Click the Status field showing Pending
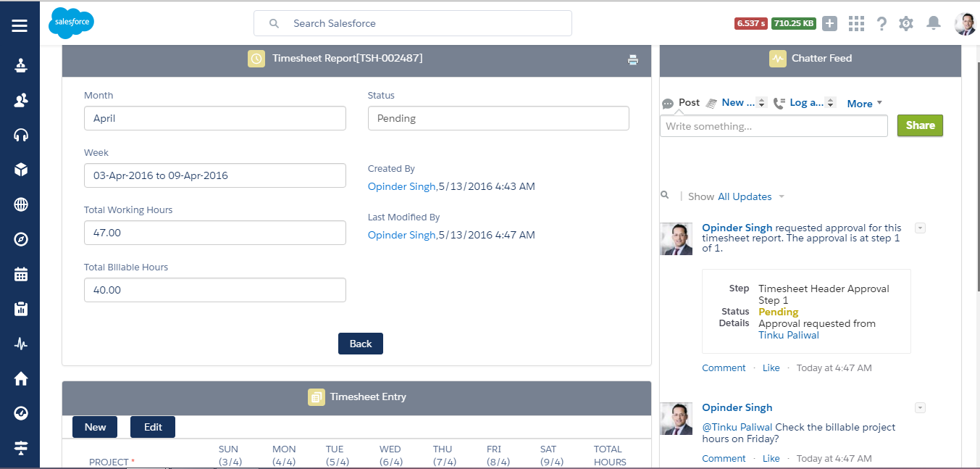Image resolution: width=980 pixels, height=469 pixels. click(498, 118)
